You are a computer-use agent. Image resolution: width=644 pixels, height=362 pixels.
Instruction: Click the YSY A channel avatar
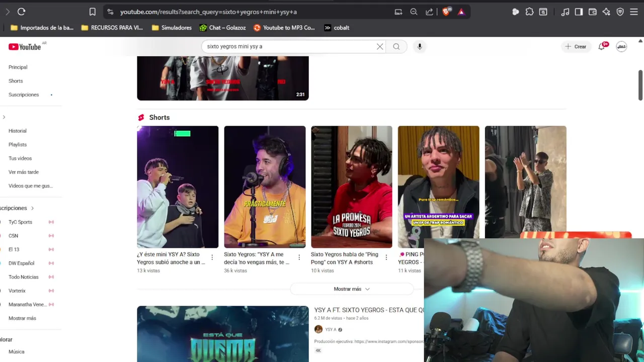[x=318, y=329]
